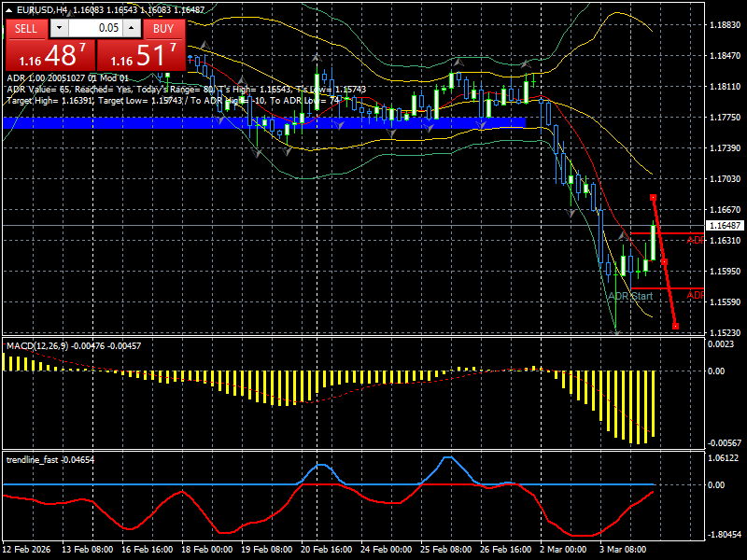747x560 pixels.
Task: Click the 16 Feb 16:00 time label
Action: tap(148, 549)
